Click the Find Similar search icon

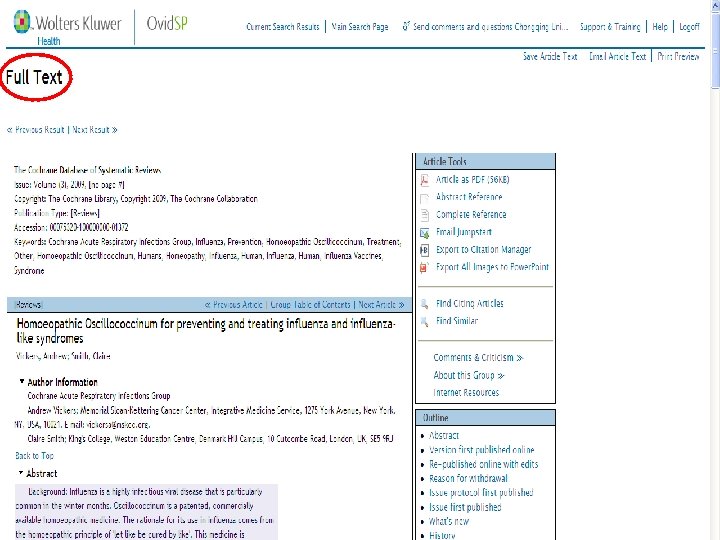[425, 321]
